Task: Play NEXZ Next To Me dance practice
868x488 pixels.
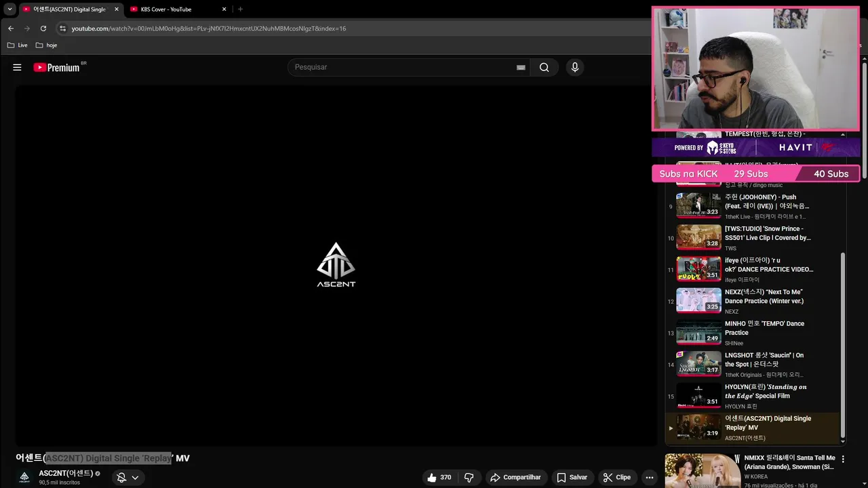Action: (753, 301)
